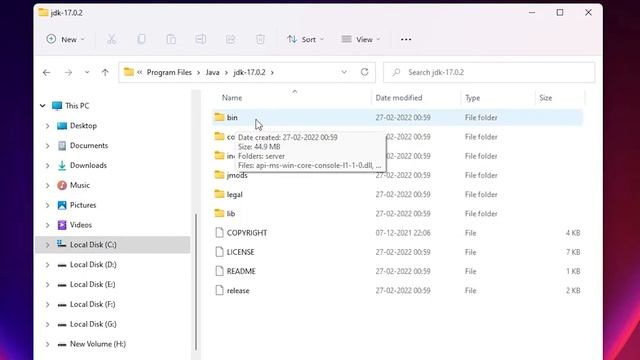Expand the address bar history dropdown
This screenshot has width=640, height=360.
(x=344, y=72)
